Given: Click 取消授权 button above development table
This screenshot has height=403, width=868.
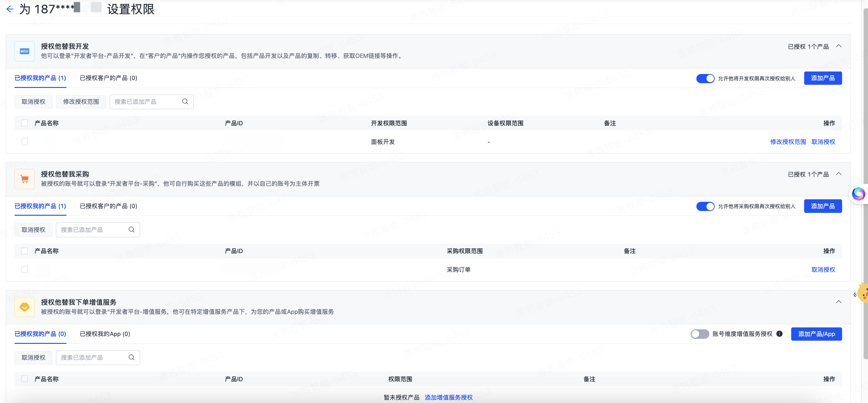Looking at the screenshot, I should [34, 102].
